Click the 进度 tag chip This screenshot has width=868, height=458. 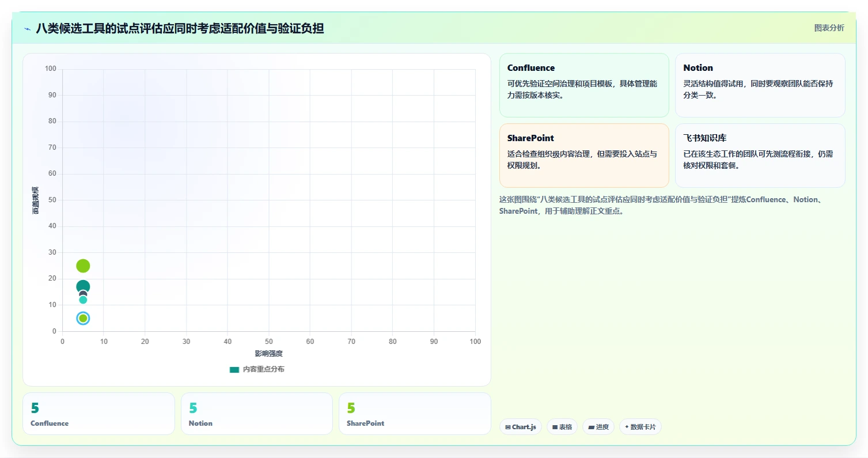pos(598,427)
